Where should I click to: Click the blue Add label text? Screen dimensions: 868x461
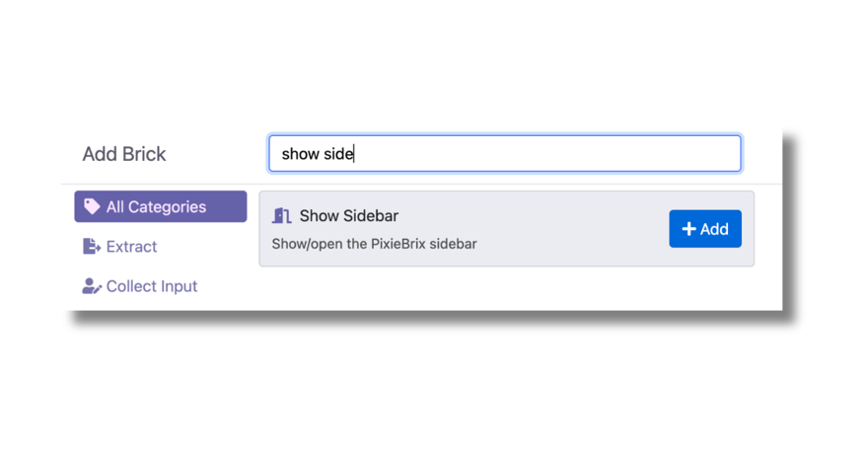pyautogui.click(x=714, y=229)
